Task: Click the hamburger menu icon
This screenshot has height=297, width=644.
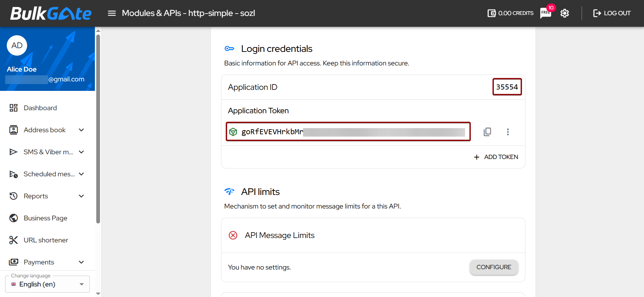Action: (x=112, y=13)
